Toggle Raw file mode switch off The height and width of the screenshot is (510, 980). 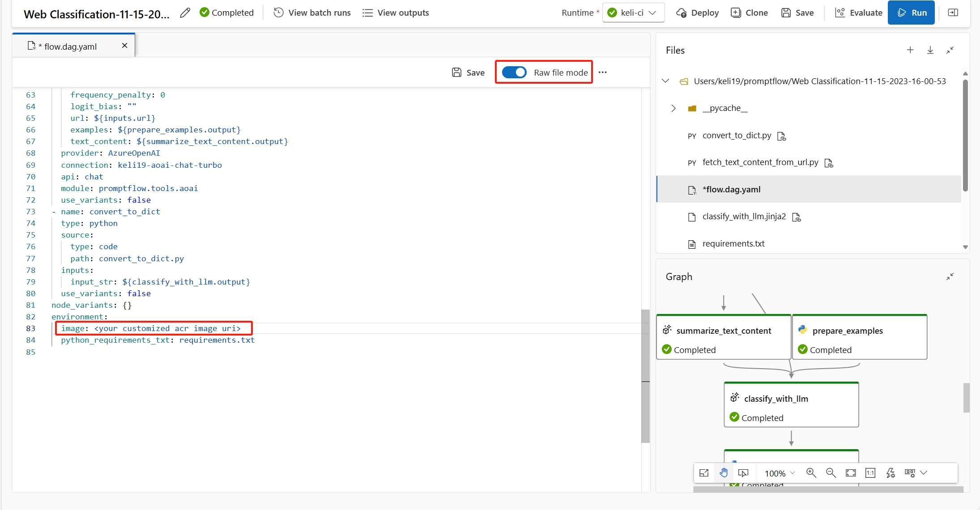514,72
